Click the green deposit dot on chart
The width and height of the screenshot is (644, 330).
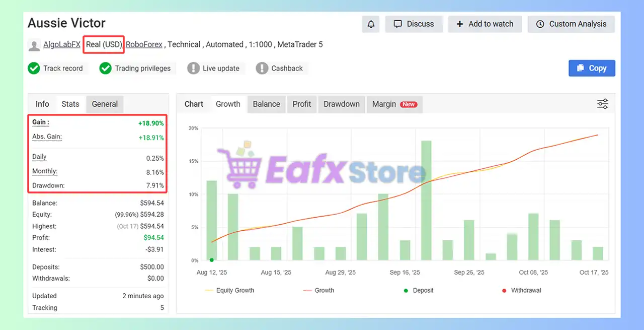pyautogui.click(x=212, y=260)
